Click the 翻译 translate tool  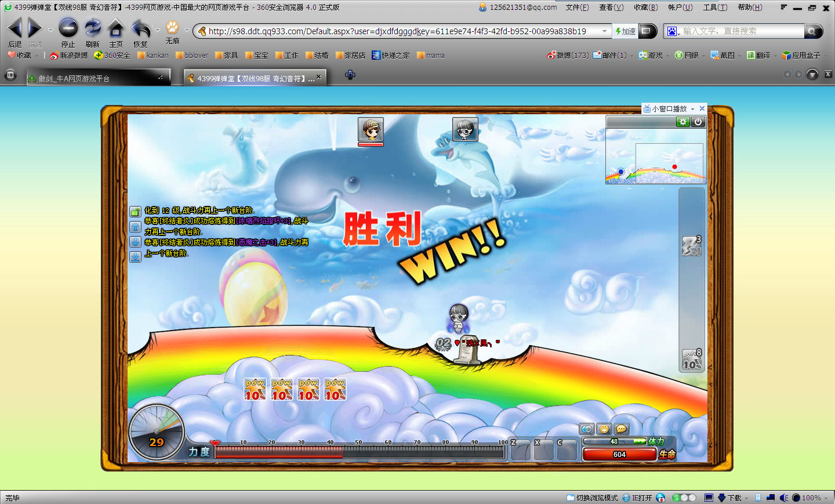tap(758, 56)
